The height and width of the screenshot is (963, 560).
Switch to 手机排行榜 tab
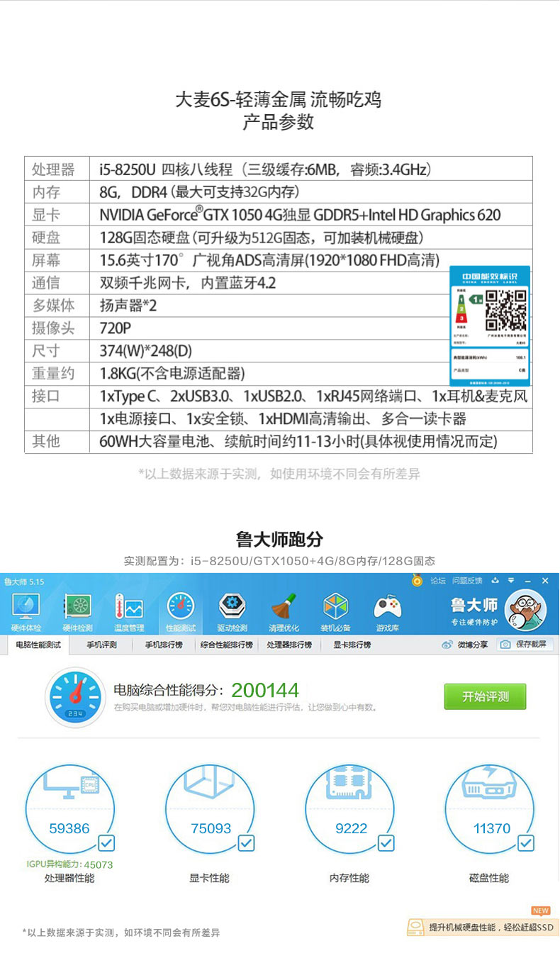tap(164, 645)
